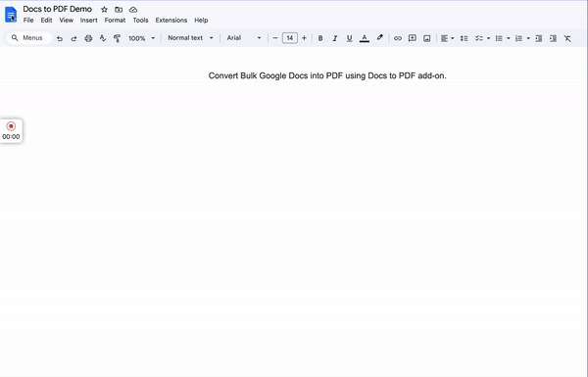Screen dimensions: 588x377
Task: Run spelling and grammar check icon
Action: [103, 38]
